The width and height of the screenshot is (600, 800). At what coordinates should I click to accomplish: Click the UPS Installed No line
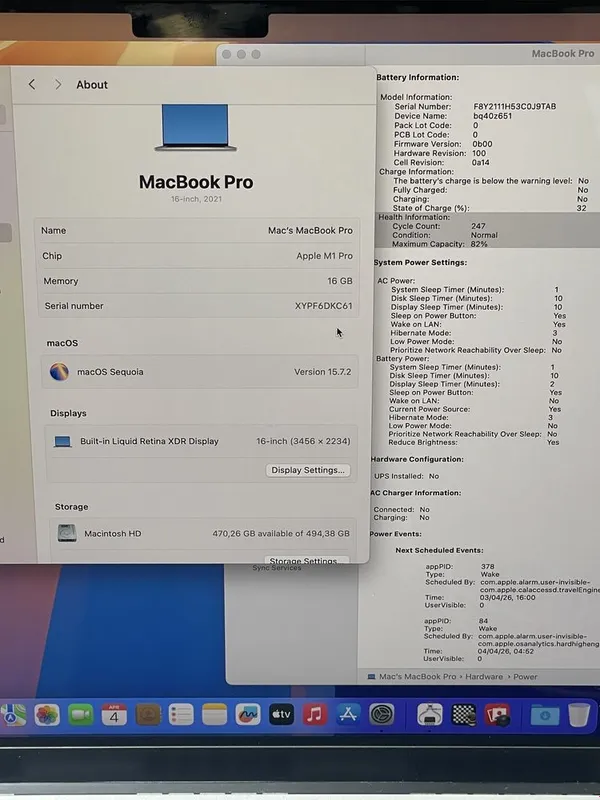[x=407, y=476]
